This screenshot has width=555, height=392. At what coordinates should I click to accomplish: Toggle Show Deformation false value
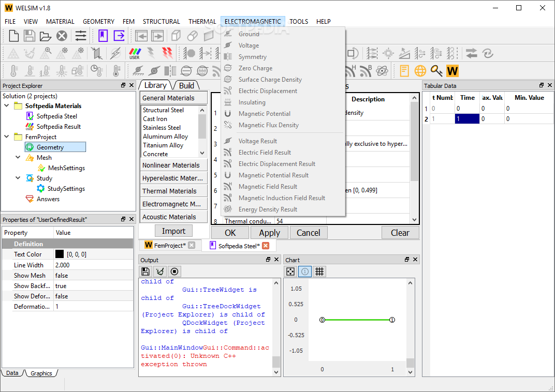pos(93,296)
